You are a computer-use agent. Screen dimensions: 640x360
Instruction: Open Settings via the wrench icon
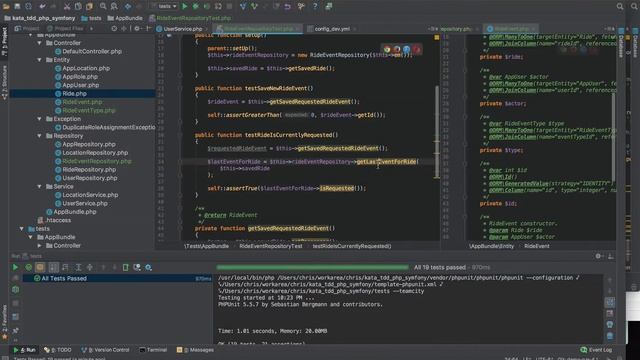point(301,6)
